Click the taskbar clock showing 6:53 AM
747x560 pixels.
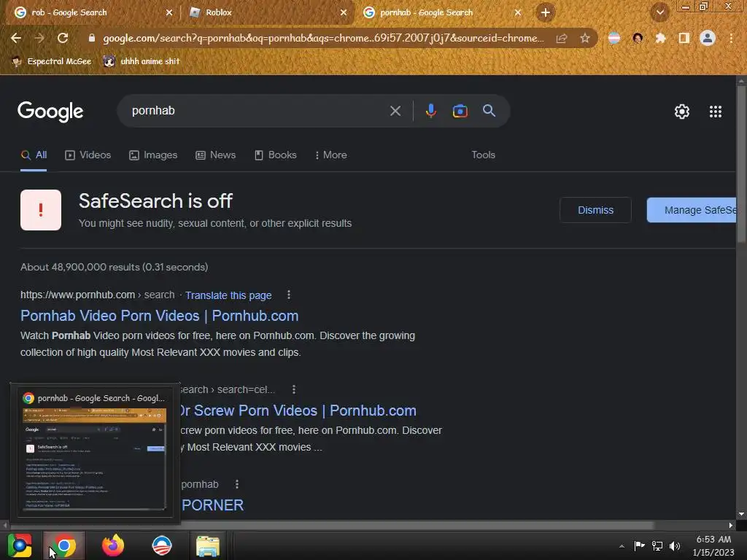713,545
